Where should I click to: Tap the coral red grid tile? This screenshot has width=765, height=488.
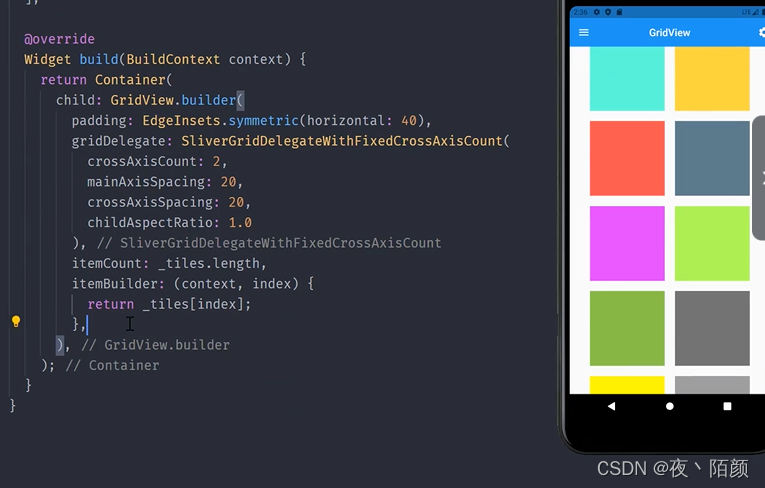tap(627, 158)
